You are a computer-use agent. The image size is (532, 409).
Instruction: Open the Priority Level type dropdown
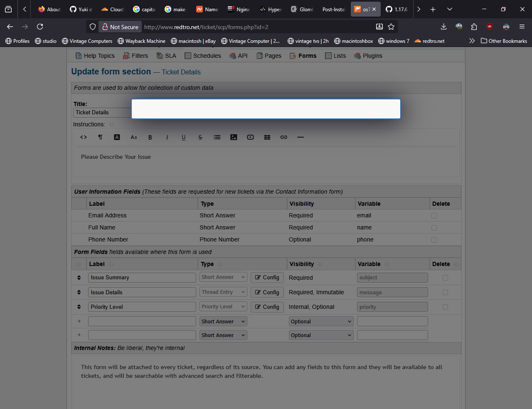[x=223, y=307]
